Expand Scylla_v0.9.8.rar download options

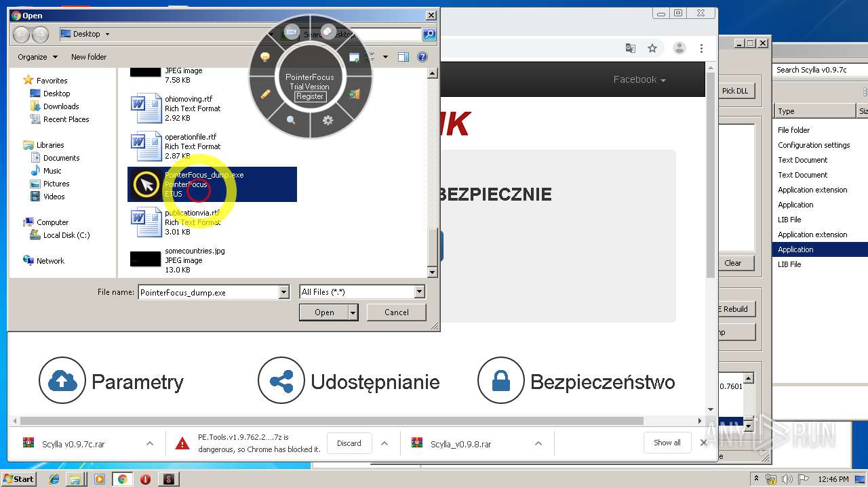(x=538, y=444)
